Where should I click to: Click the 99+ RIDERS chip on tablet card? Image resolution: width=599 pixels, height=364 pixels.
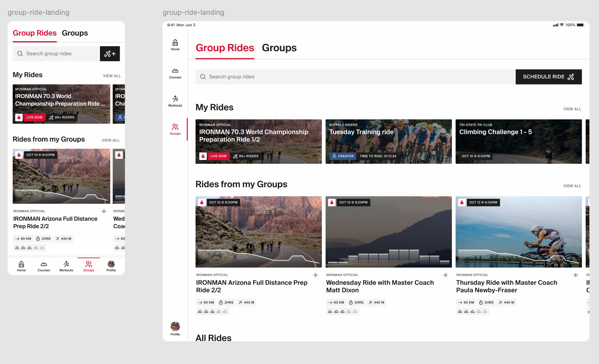point(245,156)
